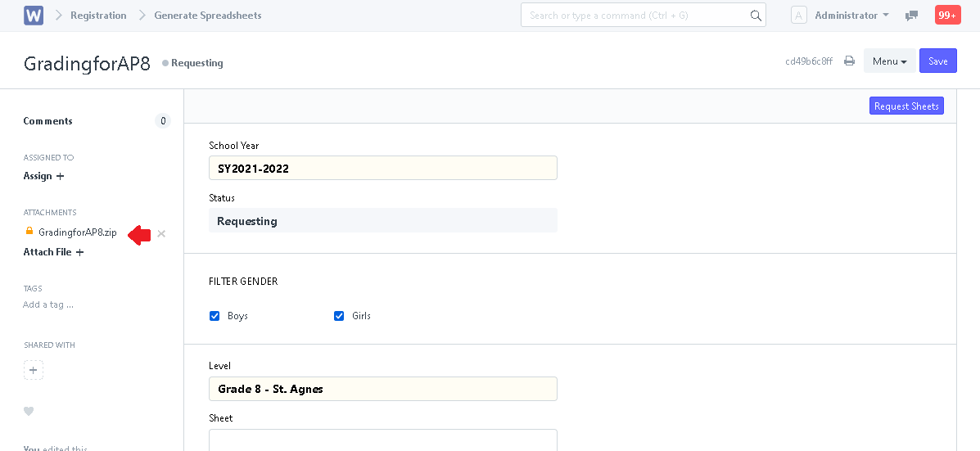Go to Generate Spreadsheets breadcrumb
This screenshot has width=980, height=451.
tap(208, 15)
